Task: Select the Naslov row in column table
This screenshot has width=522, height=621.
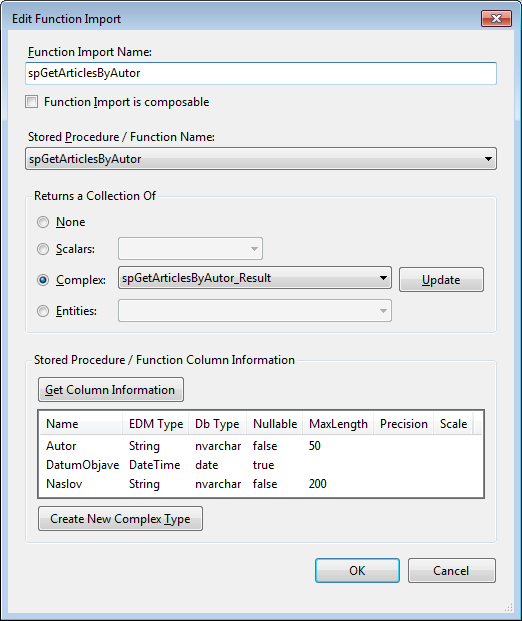Action: click(261, 484)
